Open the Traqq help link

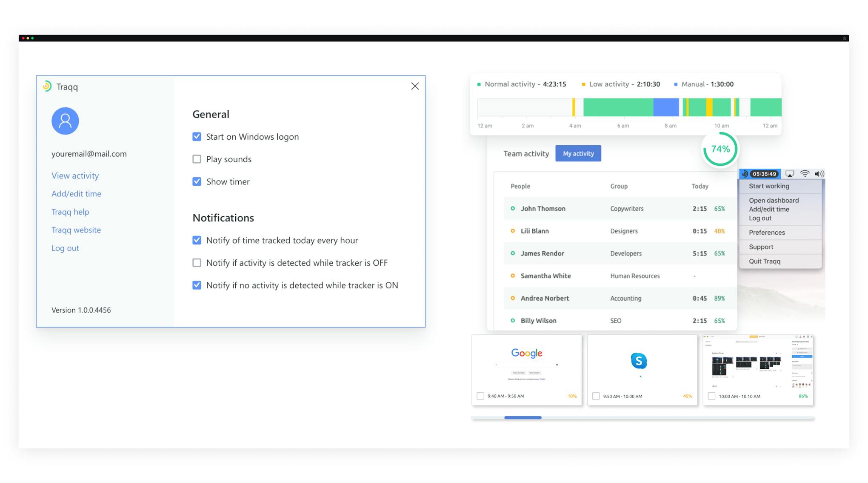point(70,212)
